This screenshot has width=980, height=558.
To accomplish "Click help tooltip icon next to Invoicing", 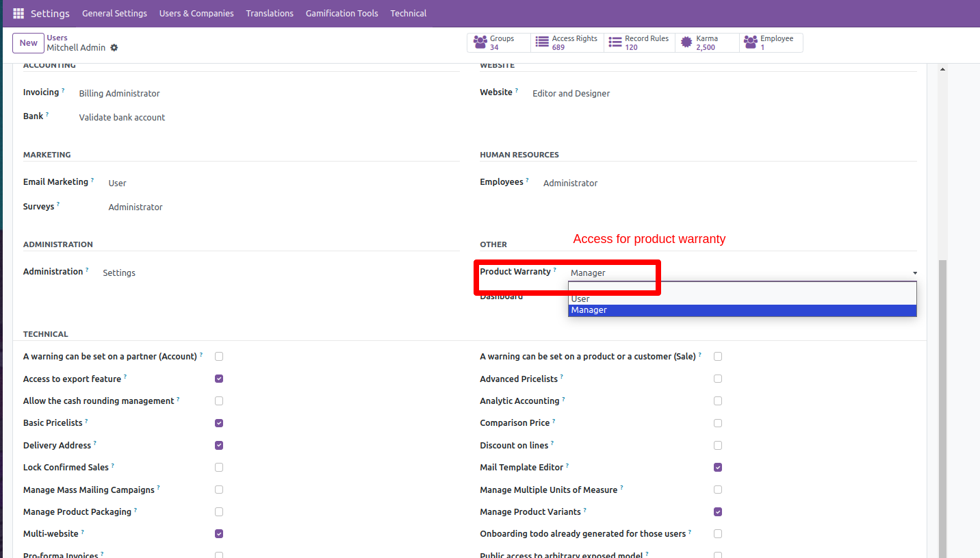I will click(64, 90).
